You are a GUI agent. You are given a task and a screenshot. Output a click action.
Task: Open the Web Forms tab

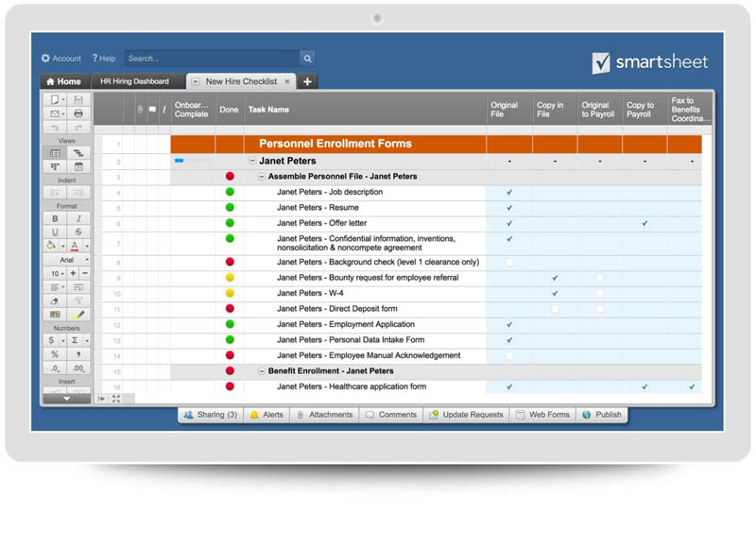(542, 415)
